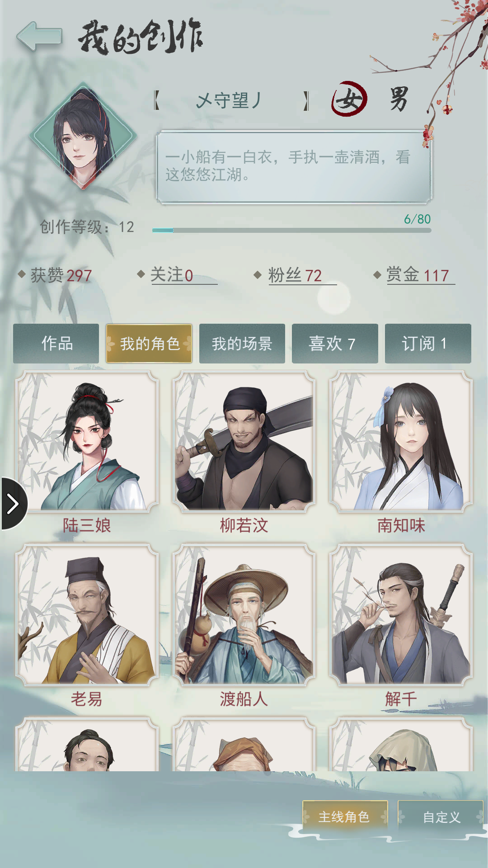488x868 pixels.
Task: Open the 喜欢 7 tab
Action: 335,344
